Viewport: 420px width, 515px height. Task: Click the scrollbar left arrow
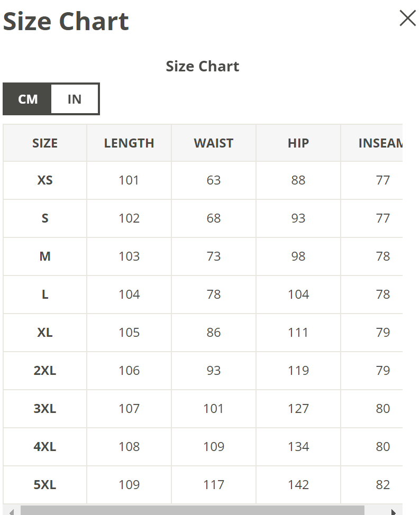(x=11, y=511)
